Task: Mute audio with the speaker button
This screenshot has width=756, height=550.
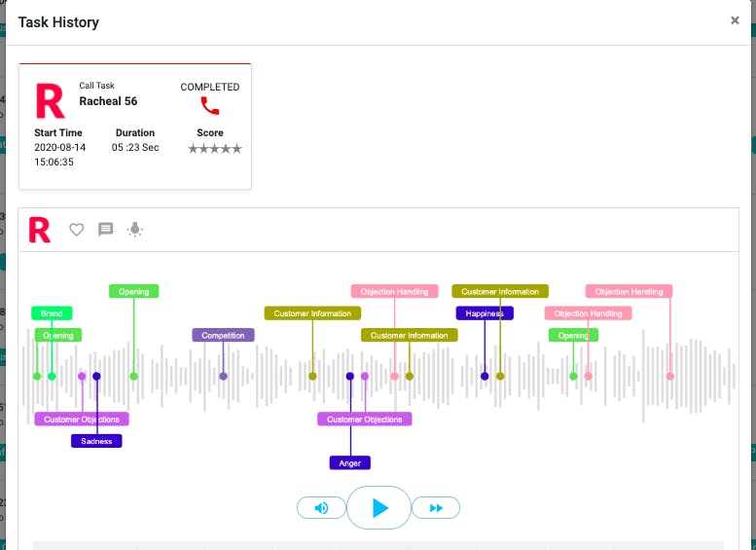Action: point(321,507)
